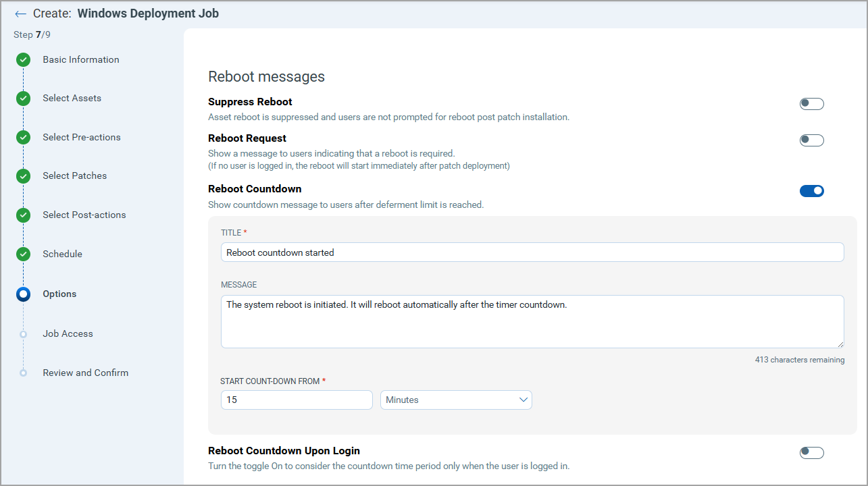Enable the Suppress Reboot toggle
Image resolution: width=868 pixels, height=486 pixels.
[811, 104]
